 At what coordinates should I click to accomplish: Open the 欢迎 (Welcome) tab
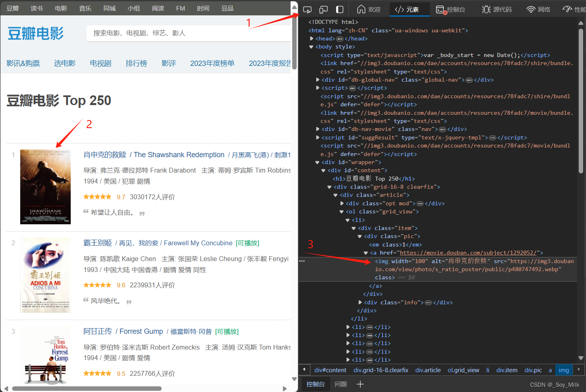369,9
